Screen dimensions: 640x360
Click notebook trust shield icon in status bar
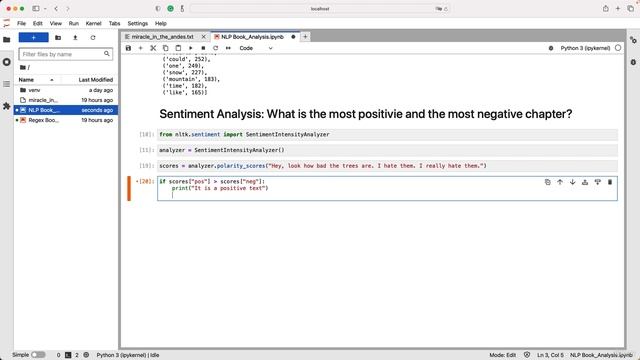pyautogui.click(x=527, y=355)
